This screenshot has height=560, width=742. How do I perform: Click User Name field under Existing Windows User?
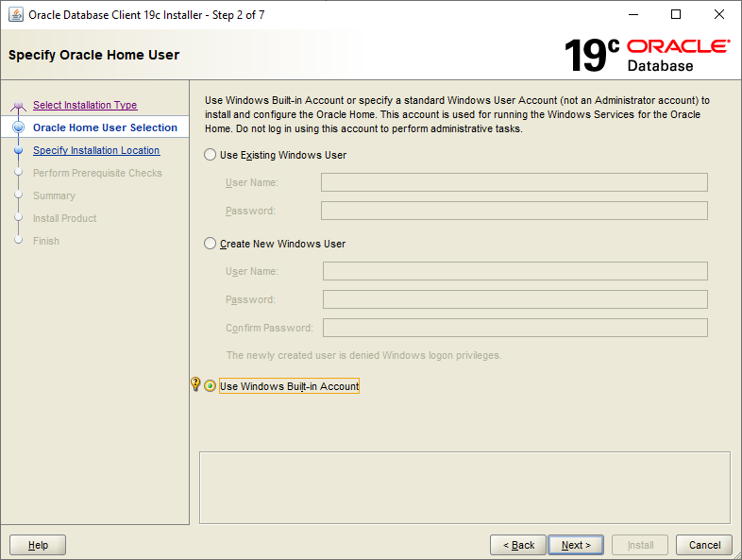click(514, 182)
